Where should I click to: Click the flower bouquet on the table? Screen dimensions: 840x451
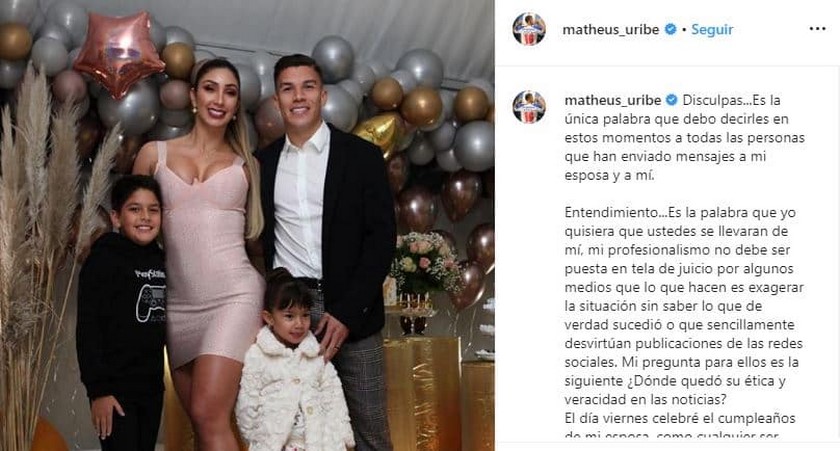[424, 262]
